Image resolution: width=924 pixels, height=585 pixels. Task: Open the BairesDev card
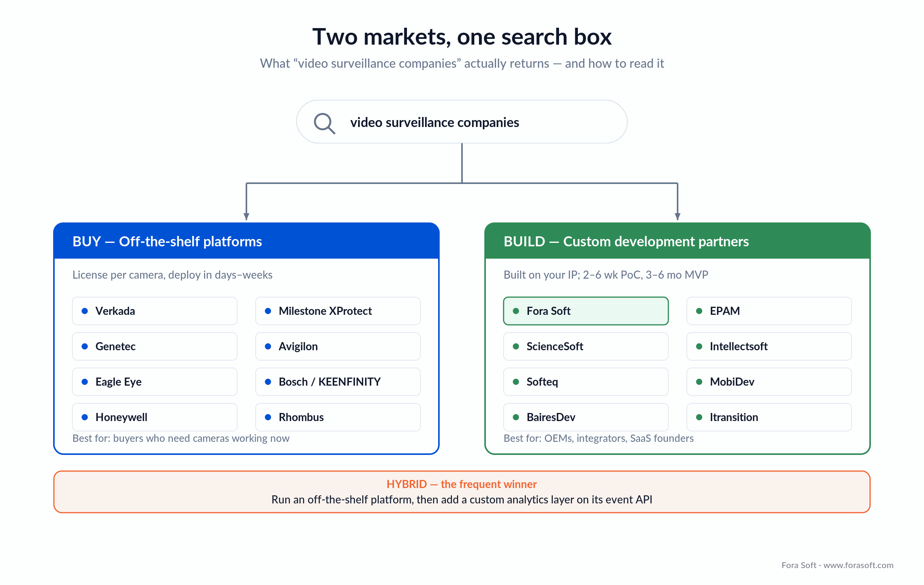click(x=586, y=417)
